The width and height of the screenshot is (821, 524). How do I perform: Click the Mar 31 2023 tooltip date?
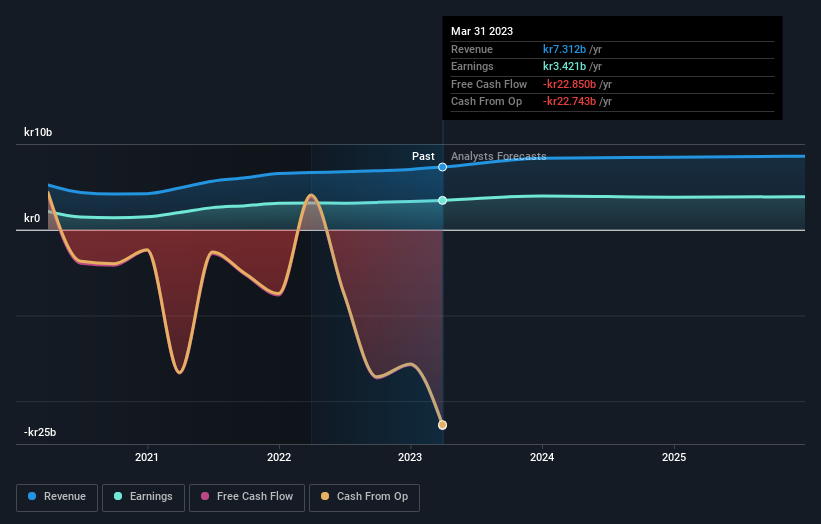pos(482,31)
